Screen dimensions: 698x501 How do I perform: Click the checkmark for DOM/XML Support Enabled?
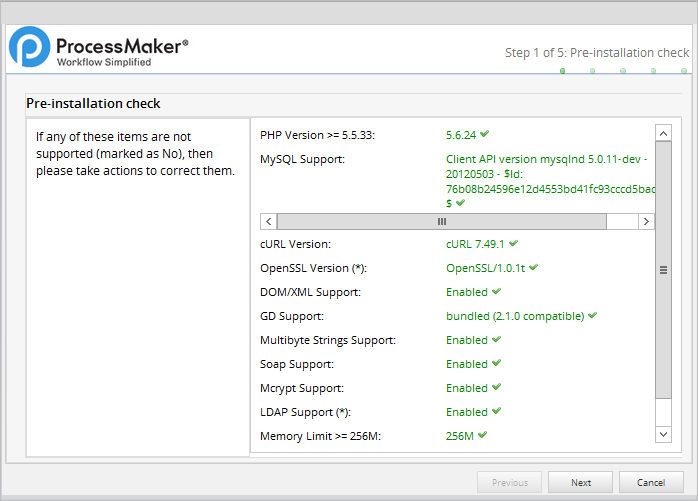click(496, 292)
